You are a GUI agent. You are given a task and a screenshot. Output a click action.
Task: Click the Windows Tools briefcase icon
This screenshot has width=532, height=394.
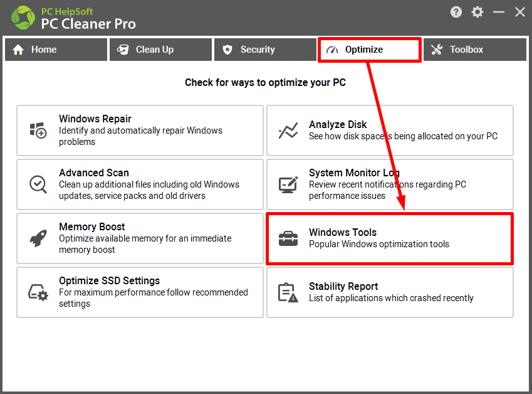pyautogui.click(x=288, y=238)
